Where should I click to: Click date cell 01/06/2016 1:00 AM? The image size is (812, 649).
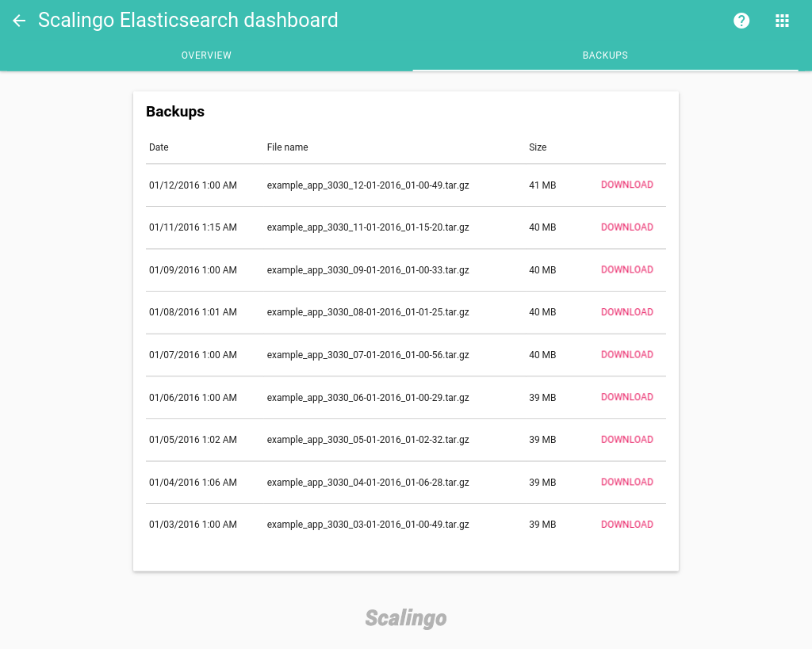193,398
